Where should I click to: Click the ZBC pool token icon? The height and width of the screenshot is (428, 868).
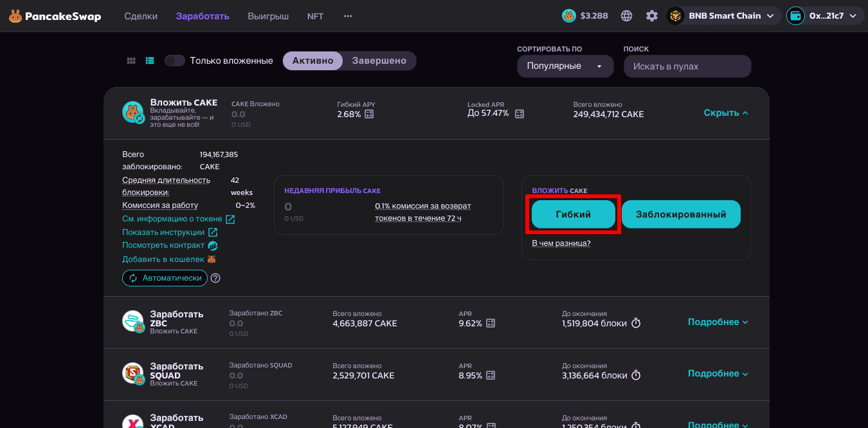pos(133,321)
